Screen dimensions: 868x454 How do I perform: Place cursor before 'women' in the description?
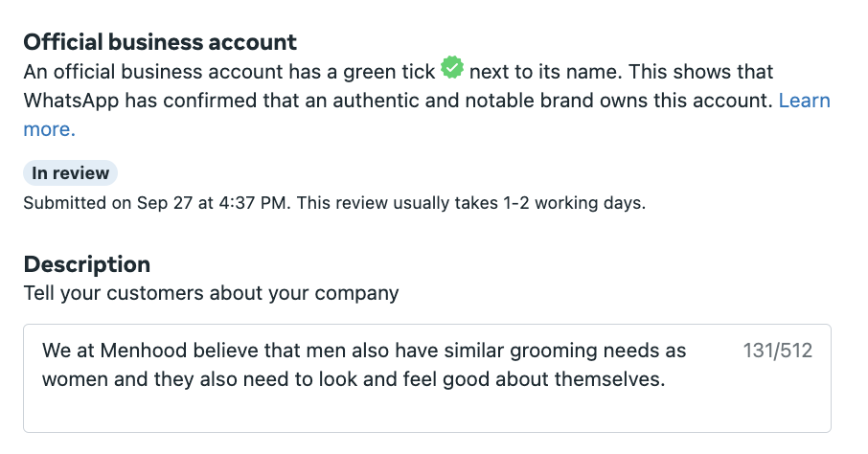(42, 379)
